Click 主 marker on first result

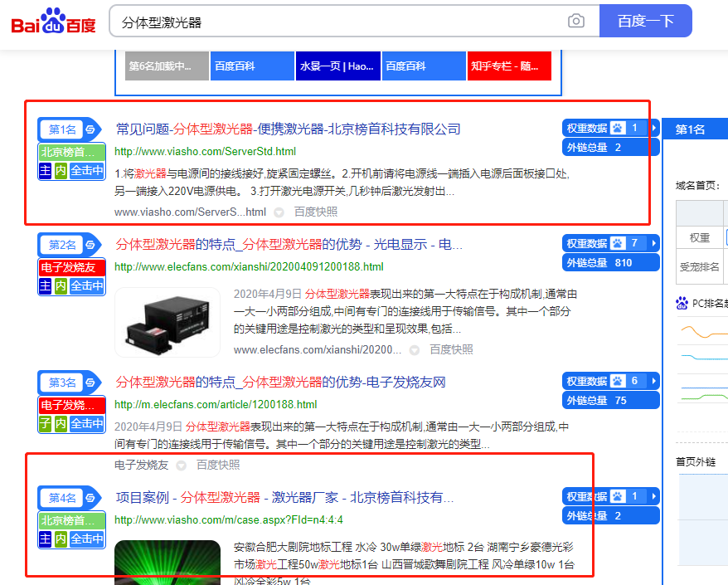tap(45, 171)
